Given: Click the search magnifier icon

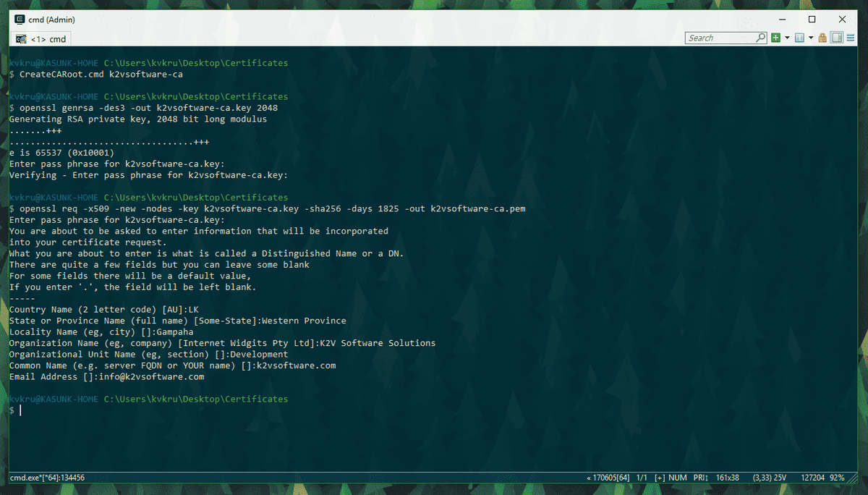Looking at the screenshot, I should 761,37.
